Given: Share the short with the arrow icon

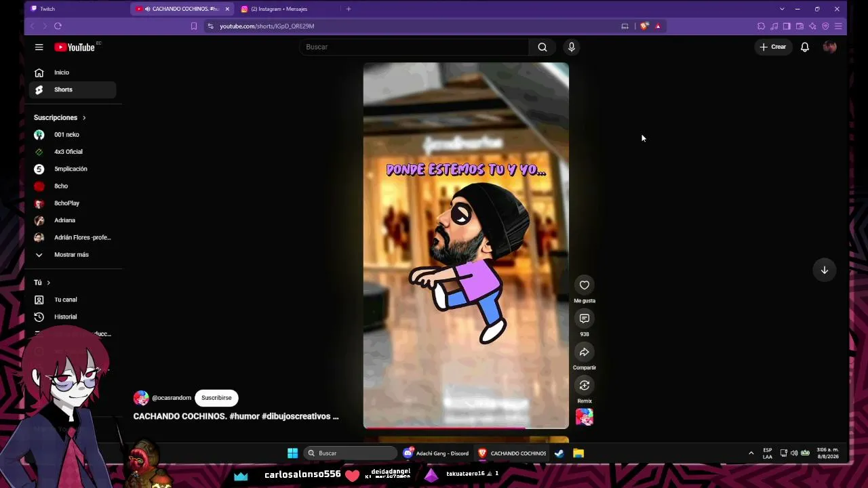Looking at the screenshot, I should (x=585, y=352).
